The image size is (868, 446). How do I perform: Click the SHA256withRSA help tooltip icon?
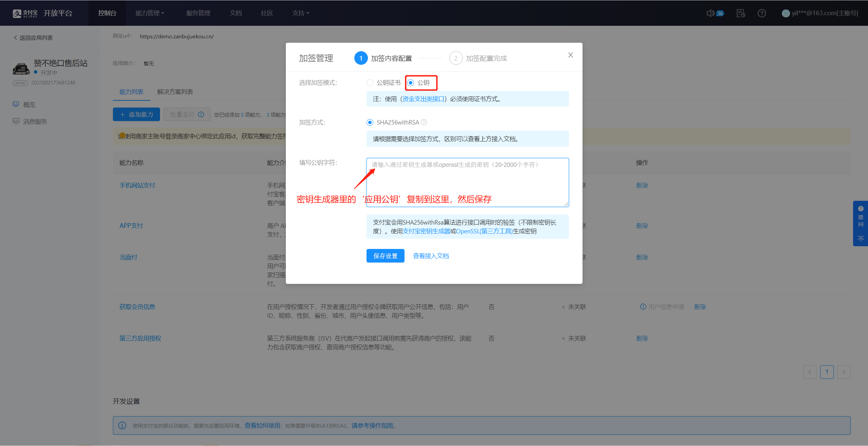424,122
